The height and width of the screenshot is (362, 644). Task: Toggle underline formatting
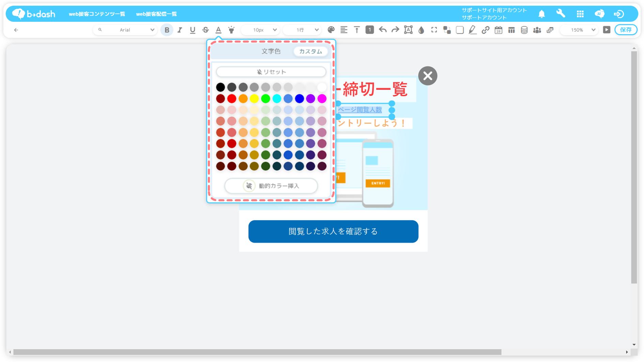(x=193, y=30)
